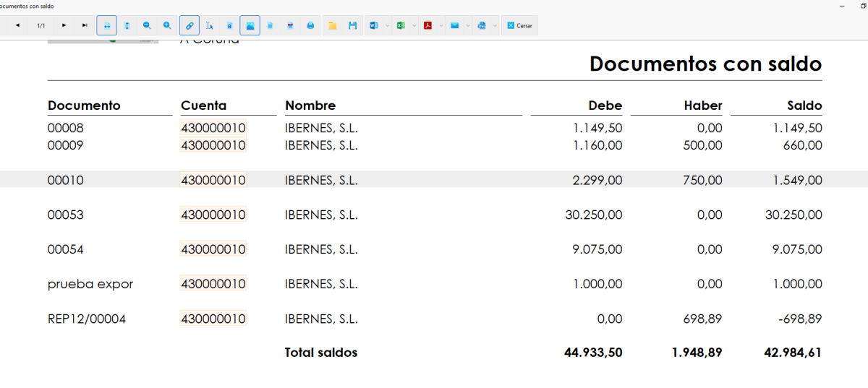Go to the previous page
The width and height of the screenshot is (868, 388).
(x=17, y=25)
